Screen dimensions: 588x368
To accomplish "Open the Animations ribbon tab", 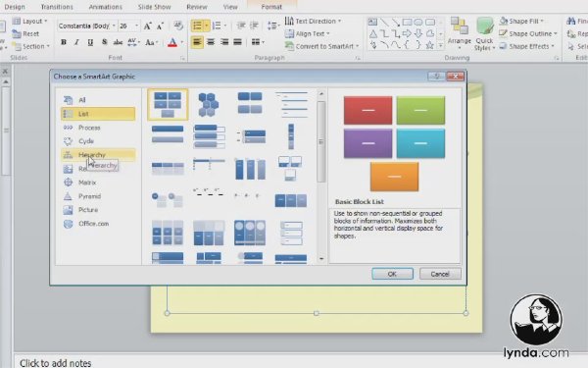I will point(106,7).
